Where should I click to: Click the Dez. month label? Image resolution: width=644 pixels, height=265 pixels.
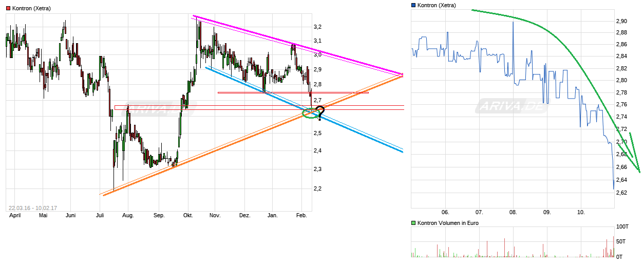point(245,216)
